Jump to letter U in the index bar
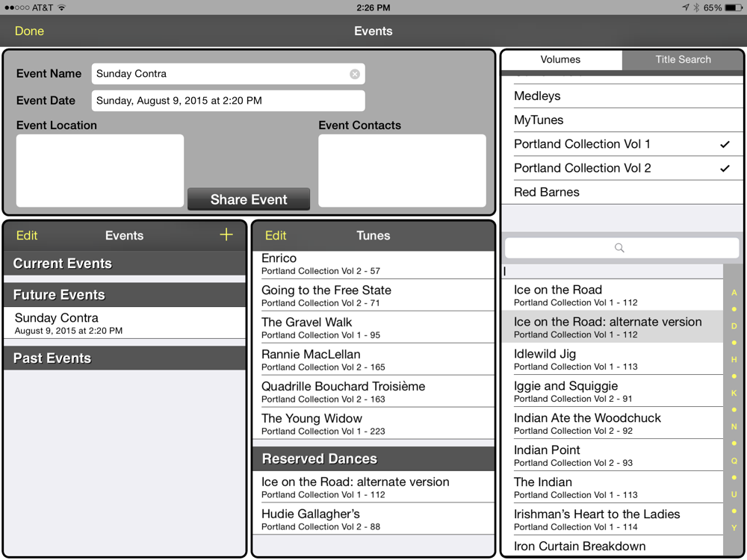Screen dimensions: 747x560 [x=734, y=494]
